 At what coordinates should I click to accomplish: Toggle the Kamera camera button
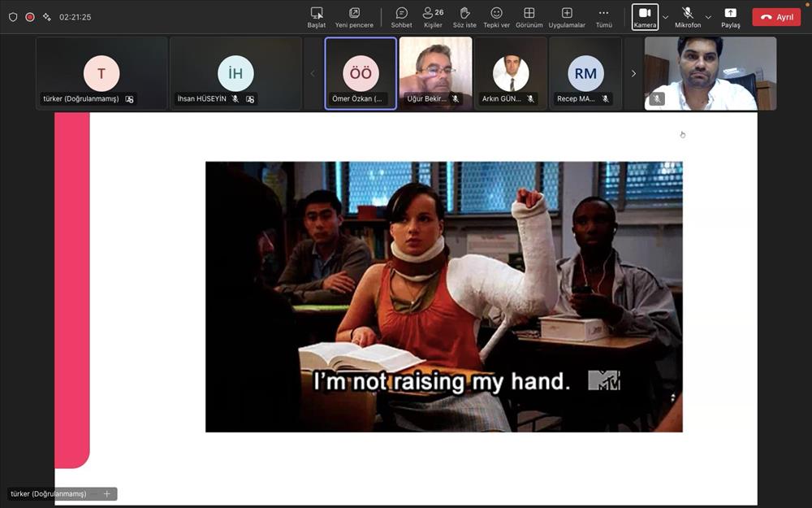tap(645, 17)
